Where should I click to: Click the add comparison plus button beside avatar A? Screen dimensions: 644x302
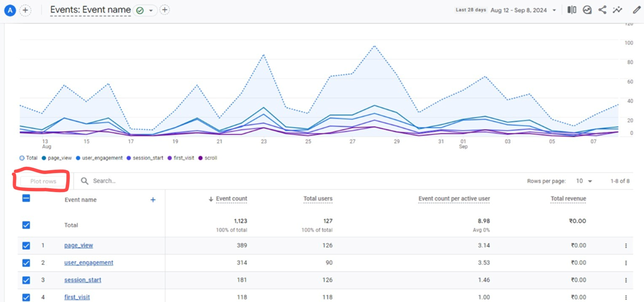(25, 10)
